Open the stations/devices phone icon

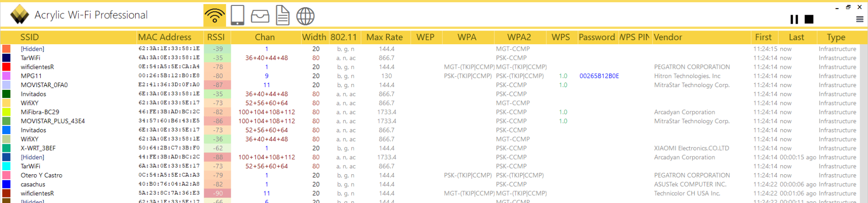tap(237, 16)
